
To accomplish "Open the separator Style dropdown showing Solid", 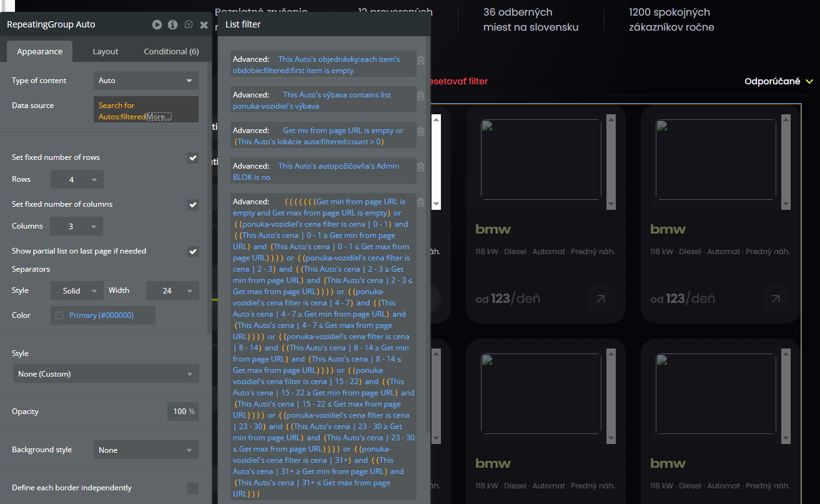I will click(x=77, y=290).
